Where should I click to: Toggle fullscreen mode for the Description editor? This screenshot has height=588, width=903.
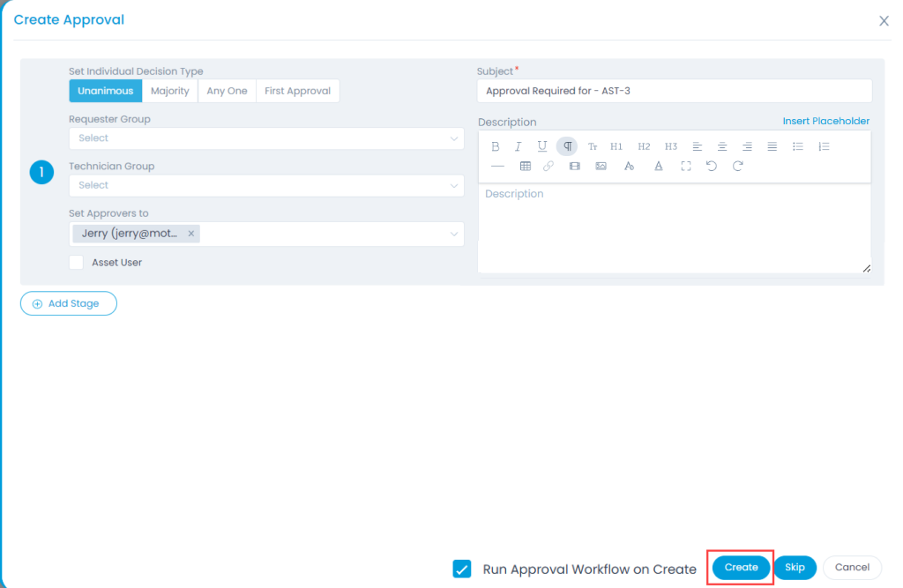686,166
